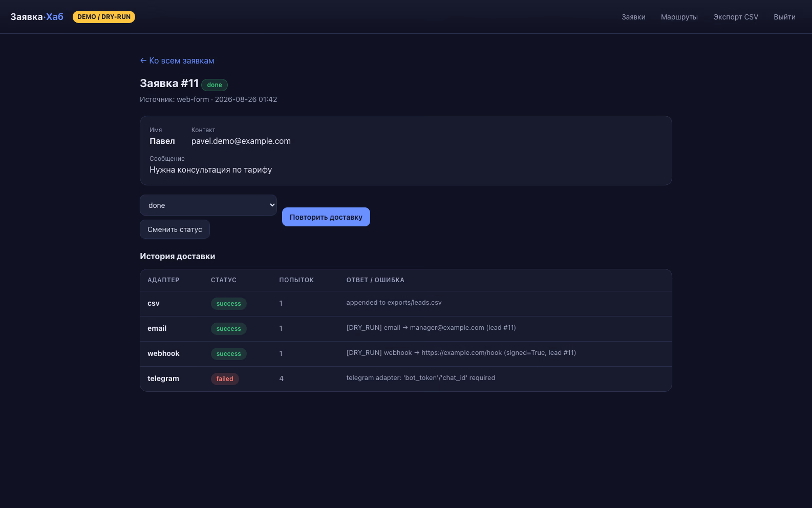Click Выйти to log out

point(784,17)
